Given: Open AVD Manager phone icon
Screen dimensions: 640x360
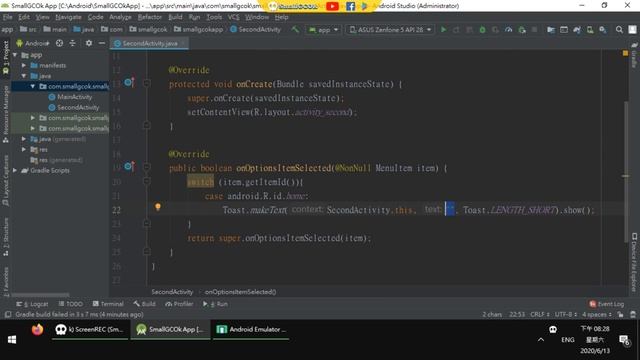Looking at the screenshot, I should (x=590, y=30).
